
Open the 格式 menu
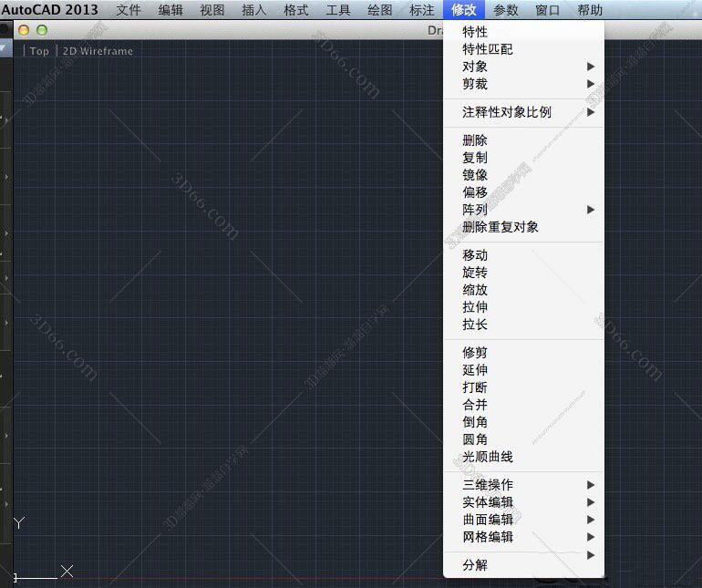pos(296,10)
